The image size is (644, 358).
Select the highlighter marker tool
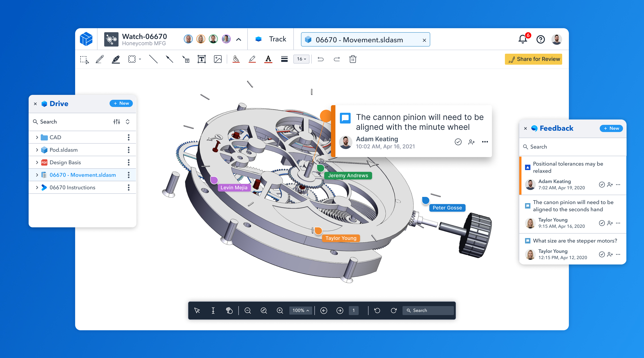click(116, 59)
